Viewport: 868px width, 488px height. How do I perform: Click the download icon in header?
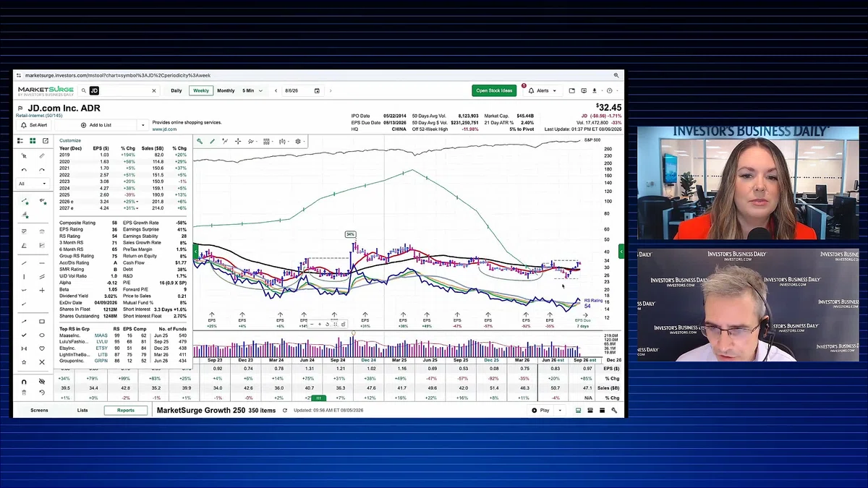(595, 91)
